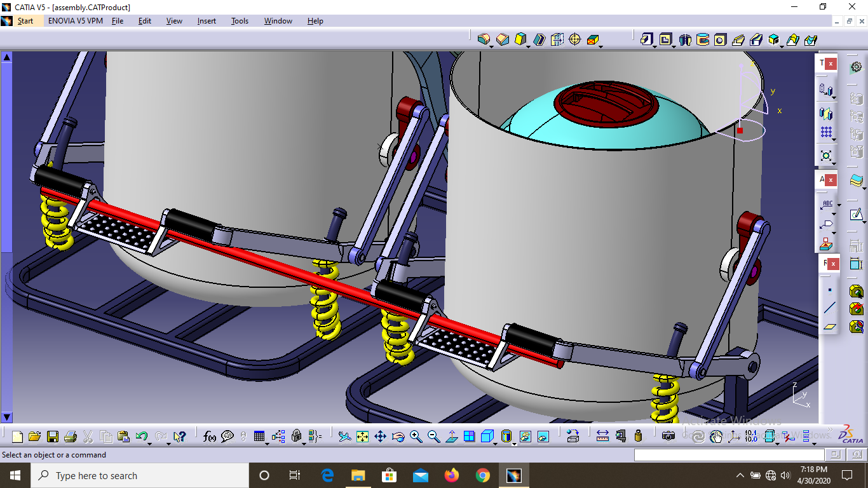Click the Hole feature icon
This screenshot has height=488, width=868.
pyautogui.click(x=720, y=39)
